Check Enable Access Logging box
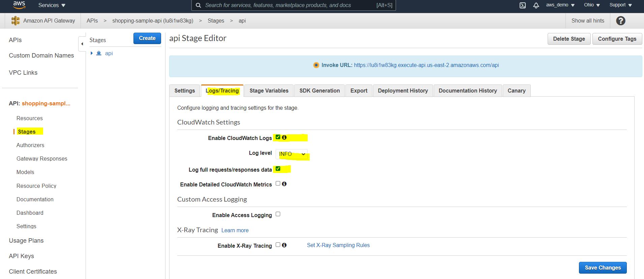The image size is (644, 279). [x=278, y=214]
